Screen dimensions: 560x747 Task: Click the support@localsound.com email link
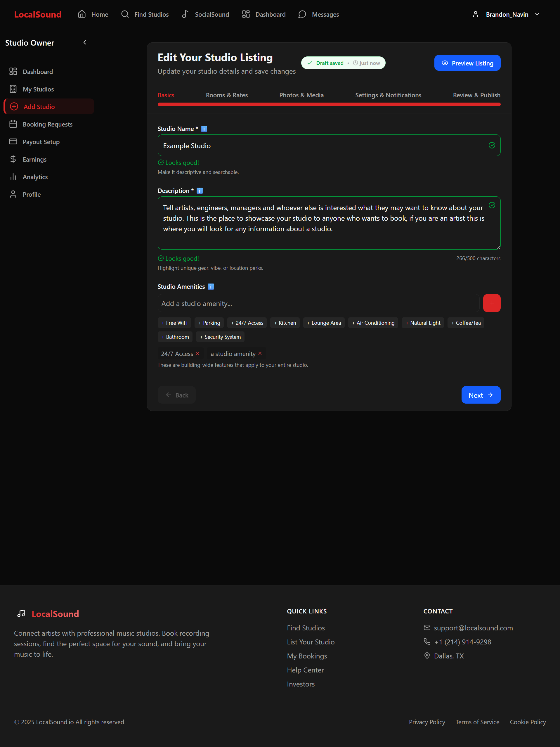point(473,627)
